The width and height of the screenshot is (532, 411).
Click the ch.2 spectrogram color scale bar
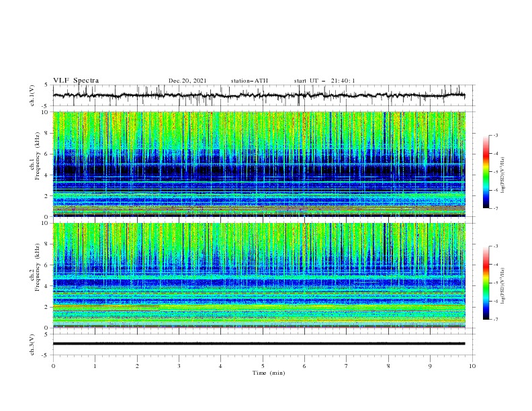click(x=486, y=283)
